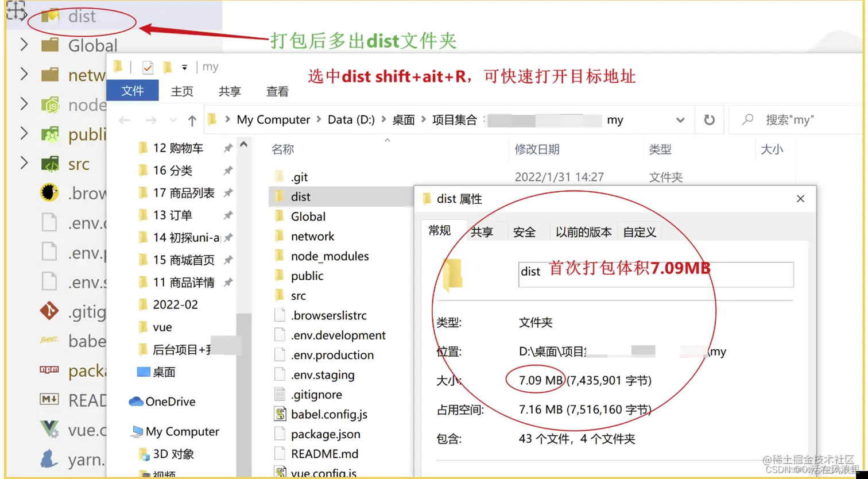
Task: Click the Vue config file icon in the project tree
Action: click(x=50, y=429)
